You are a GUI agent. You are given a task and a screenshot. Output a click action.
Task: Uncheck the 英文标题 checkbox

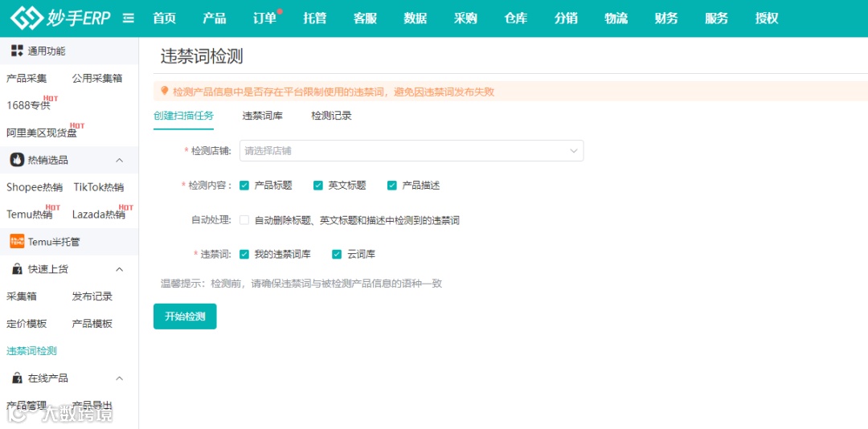[x=317, y=186]
